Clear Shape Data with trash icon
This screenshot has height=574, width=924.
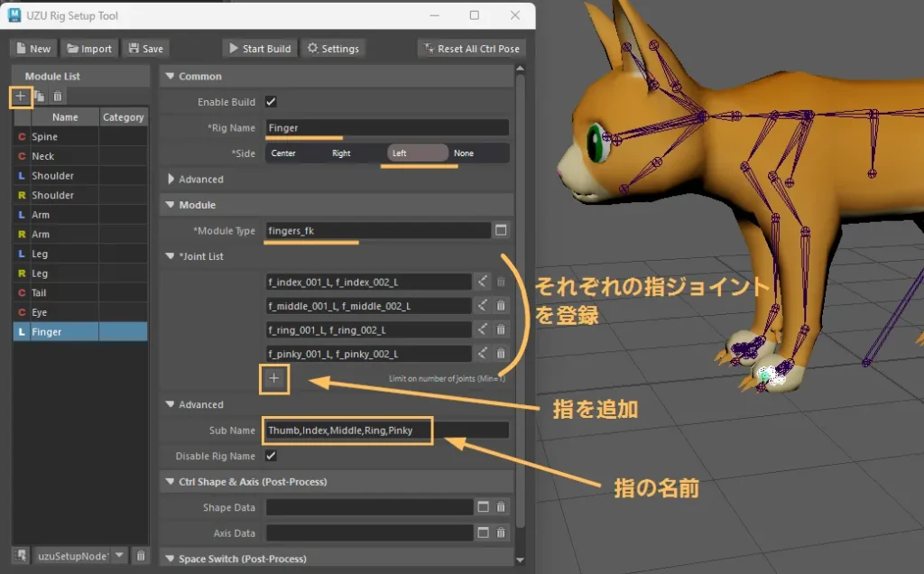coord(501,507)
